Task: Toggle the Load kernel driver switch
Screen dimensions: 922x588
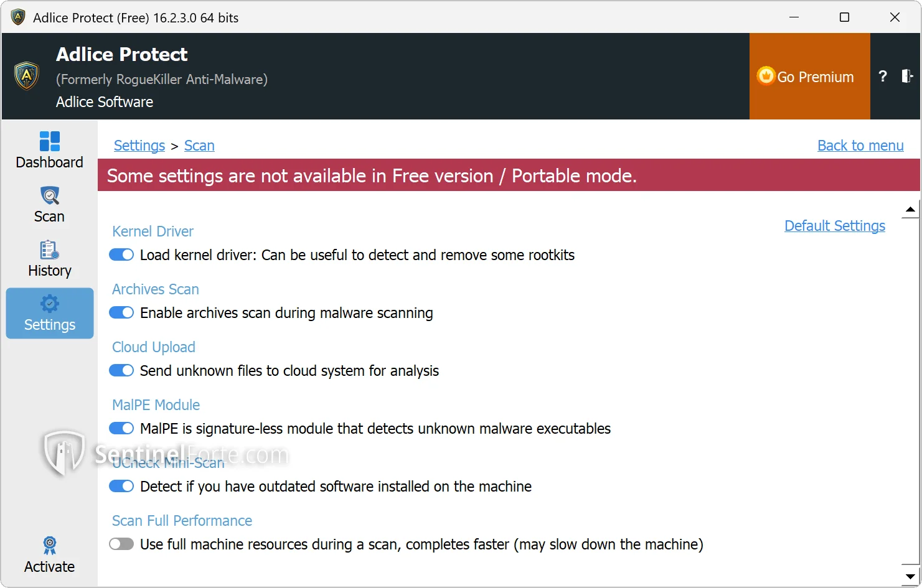Action: point(121,255)
